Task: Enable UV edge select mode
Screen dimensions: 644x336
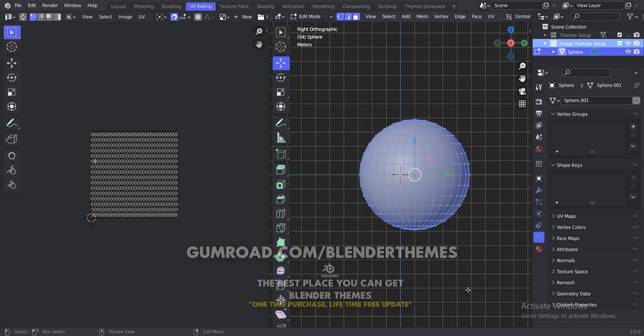Action: [42, 17]
